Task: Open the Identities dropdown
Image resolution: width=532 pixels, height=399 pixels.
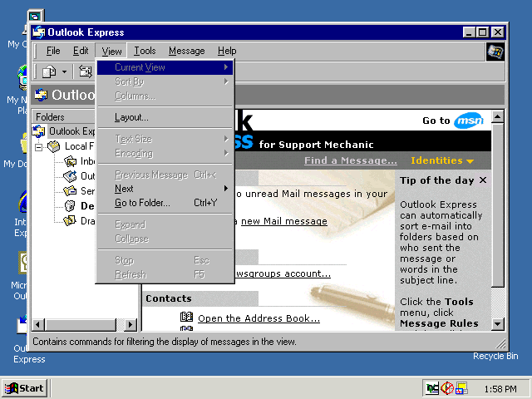Action: click(441, 160)
